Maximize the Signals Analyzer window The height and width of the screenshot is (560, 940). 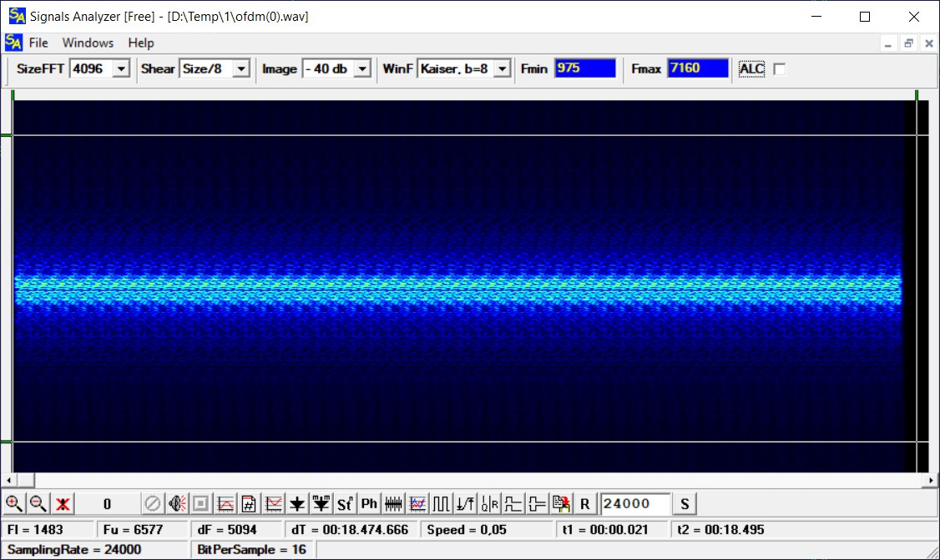pyautogui.click(x=865, y=16)
